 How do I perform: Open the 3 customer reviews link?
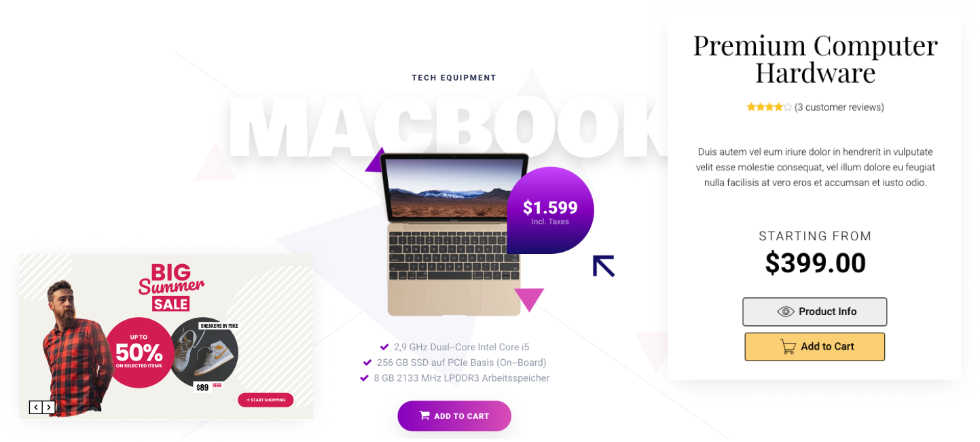[839, 107]
